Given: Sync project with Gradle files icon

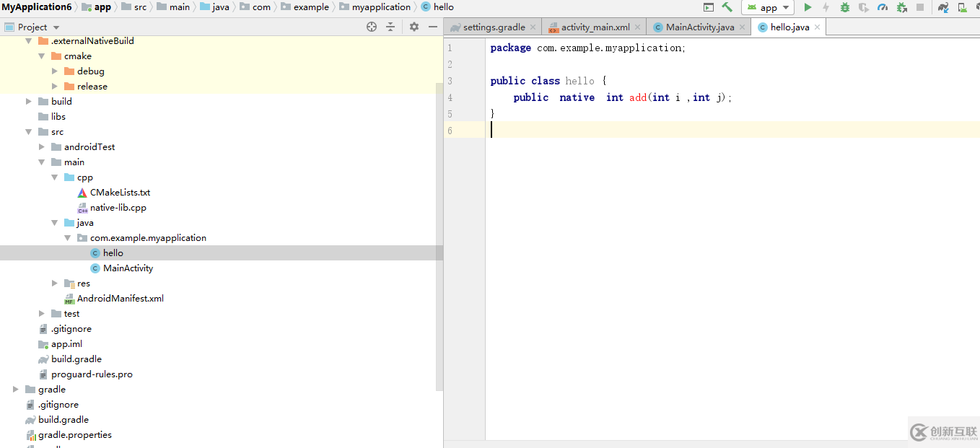Looking at the screenshot, I should coord(943,7).
